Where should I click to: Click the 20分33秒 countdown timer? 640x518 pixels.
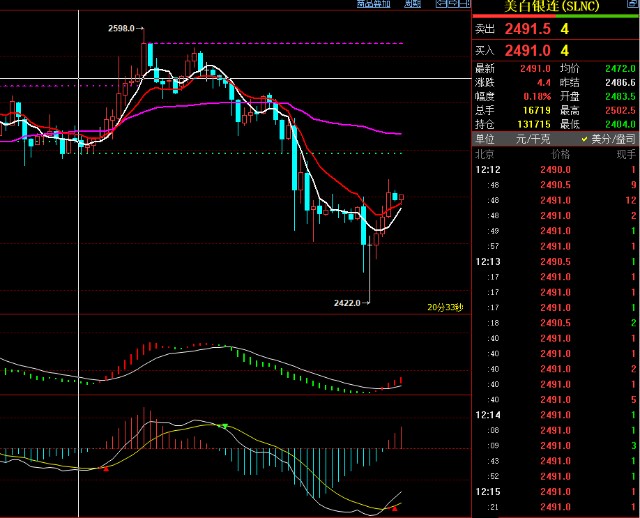click(445, 306)
